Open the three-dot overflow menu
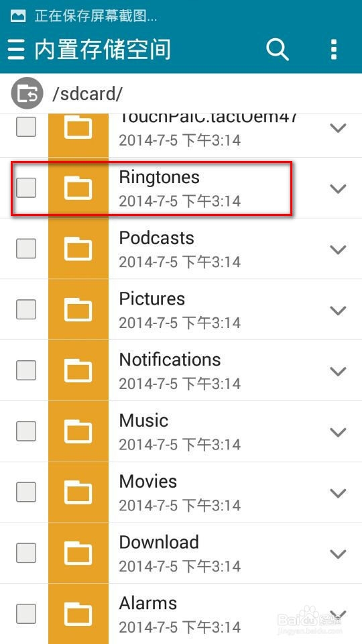The image size is (362, 644). [334, 50]
